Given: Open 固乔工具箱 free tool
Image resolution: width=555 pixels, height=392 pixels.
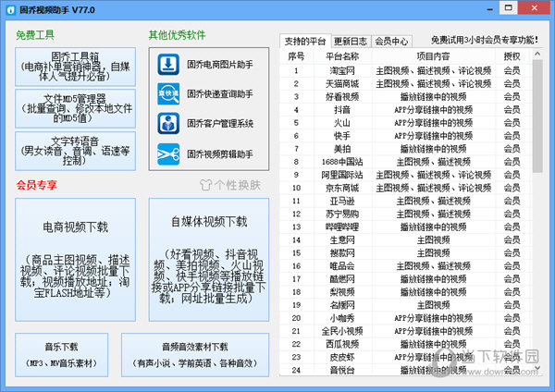Looking at the screenshot, I should click(76, 67).
